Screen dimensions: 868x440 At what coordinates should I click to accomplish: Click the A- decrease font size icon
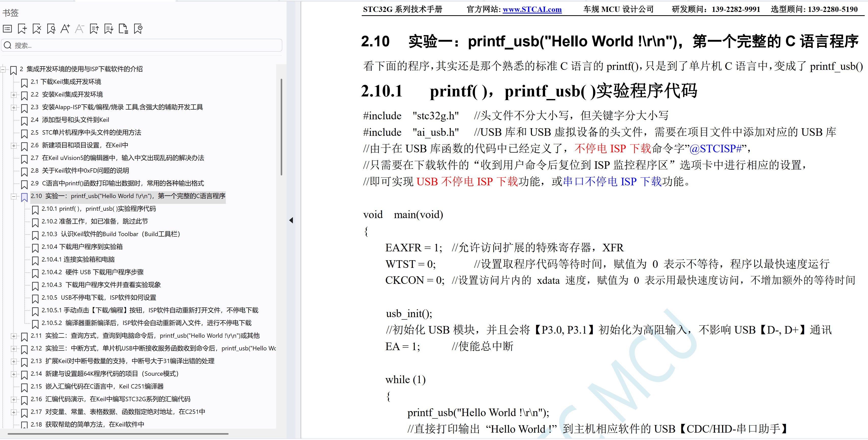(80, 29)
